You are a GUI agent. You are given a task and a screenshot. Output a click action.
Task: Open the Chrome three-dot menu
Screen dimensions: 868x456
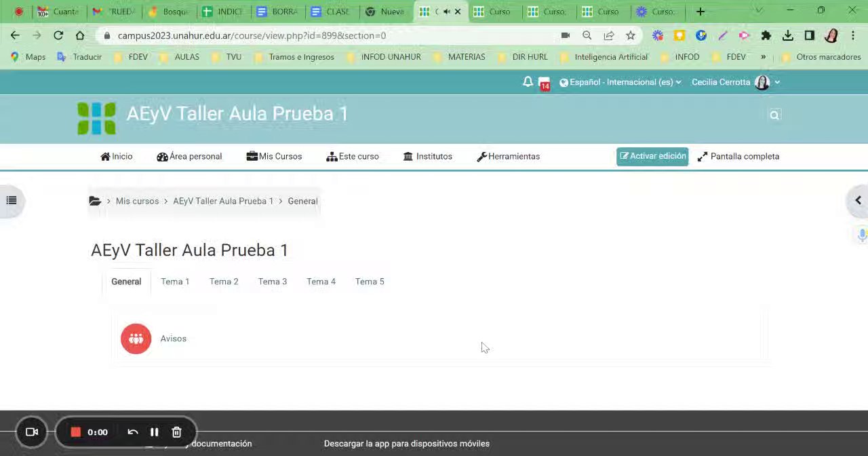click(853, 35)
